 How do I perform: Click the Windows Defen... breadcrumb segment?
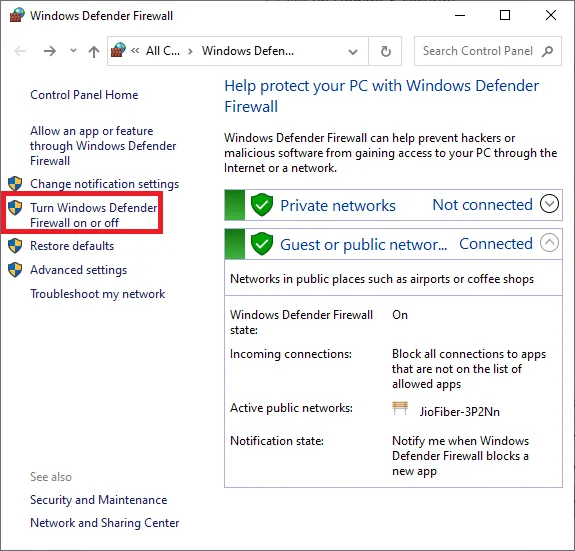[x=248, y=51]
